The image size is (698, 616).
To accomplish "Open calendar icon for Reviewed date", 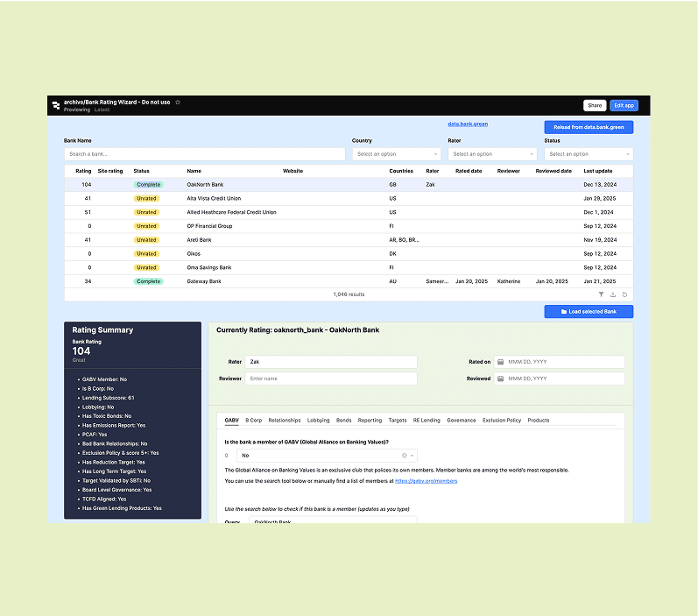I will point(500,379).
